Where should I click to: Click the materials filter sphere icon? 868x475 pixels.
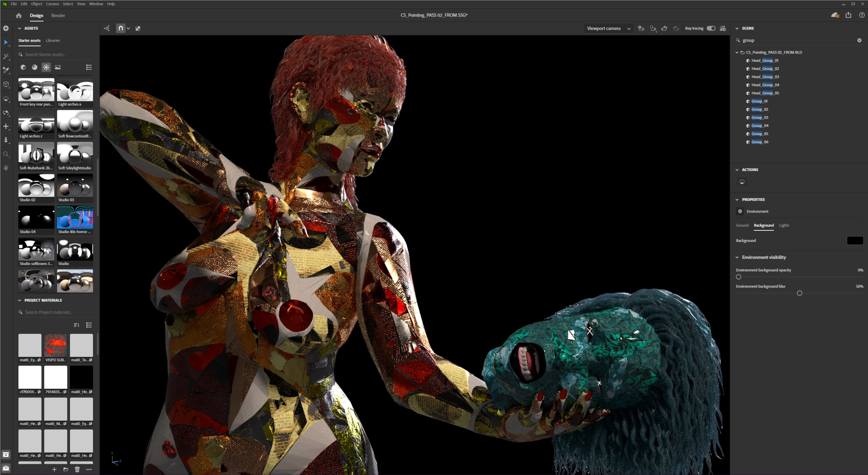34,67
